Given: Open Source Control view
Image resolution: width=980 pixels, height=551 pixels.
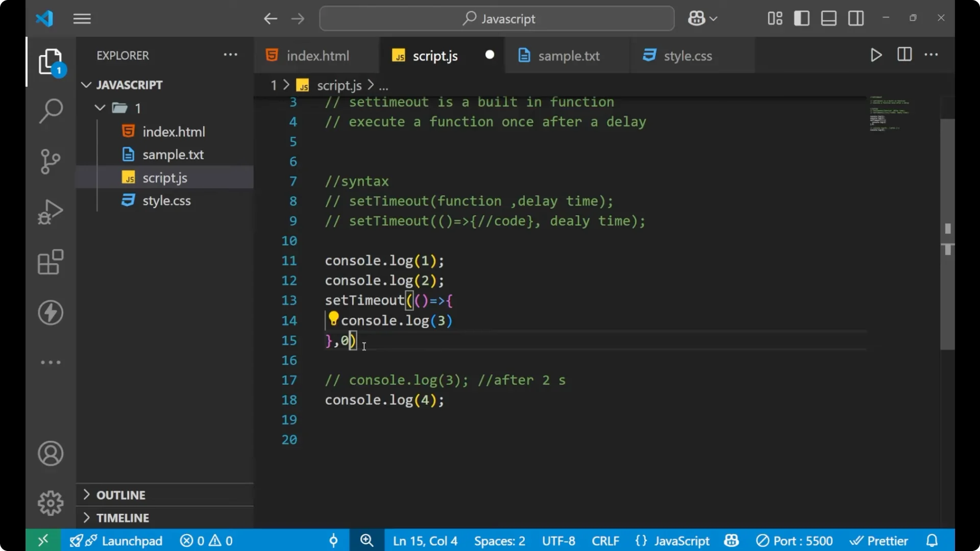Looking at the screenshot, I should coord(51,161).
